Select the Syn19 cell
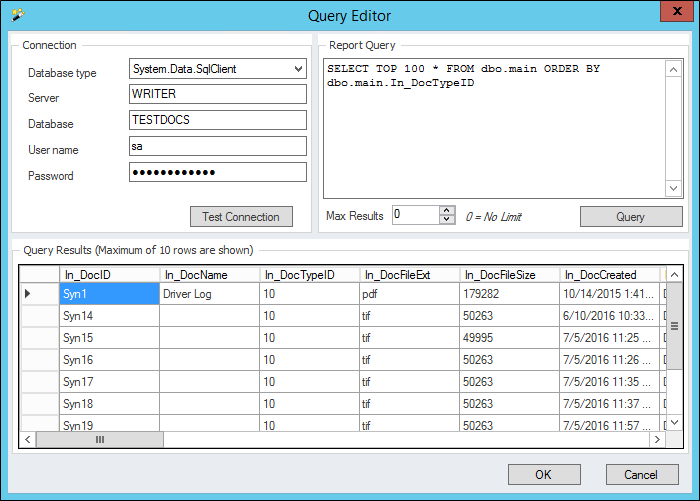The height and width of the screenshot is (501, 700). [109, 423]
